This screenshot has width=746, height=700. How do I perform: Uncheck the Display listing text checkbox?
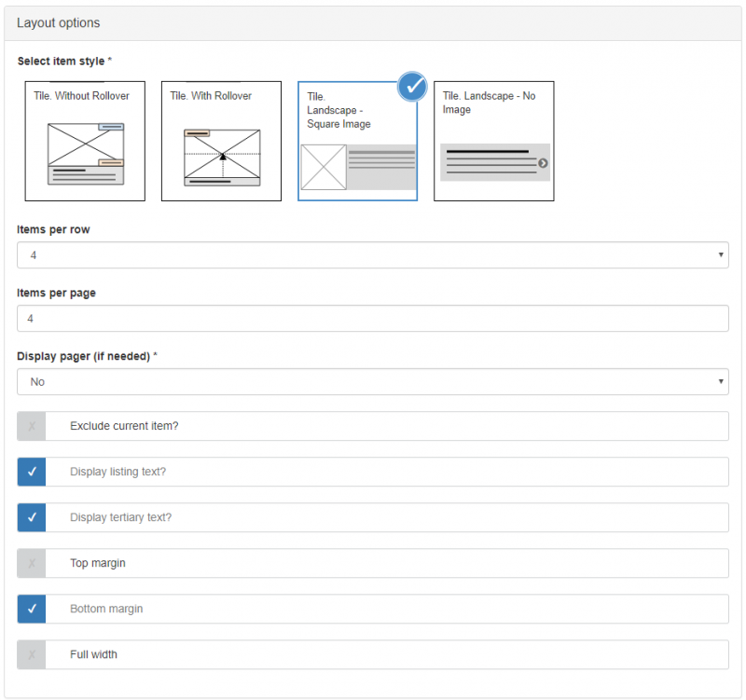click(32, 472)
